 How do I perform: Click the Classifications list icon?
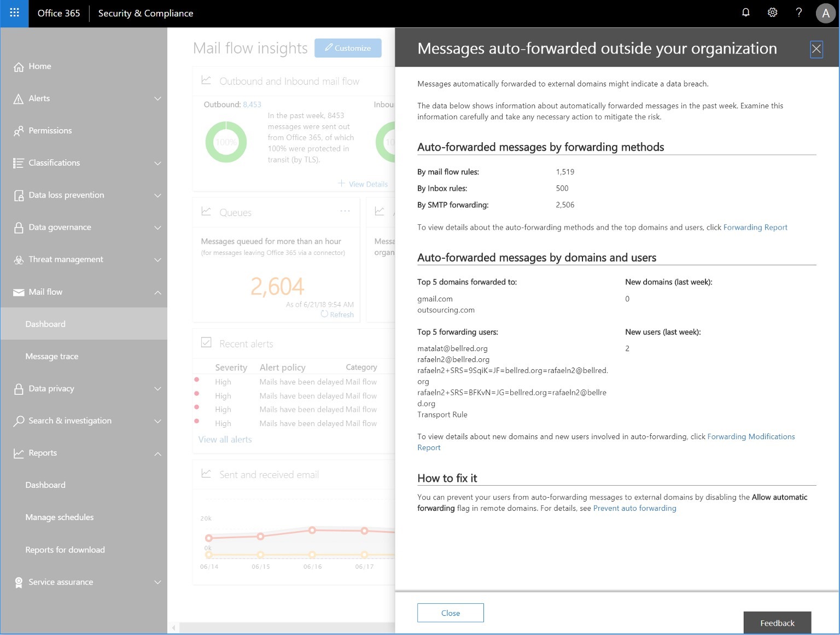click(19, 163)
